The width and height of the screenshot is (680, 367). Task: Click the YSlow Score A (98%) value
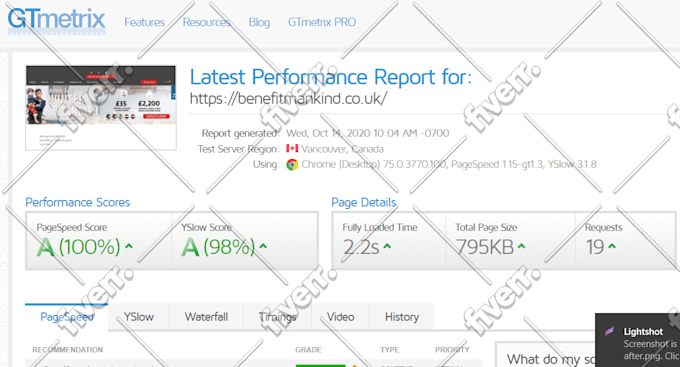[218, 247]
